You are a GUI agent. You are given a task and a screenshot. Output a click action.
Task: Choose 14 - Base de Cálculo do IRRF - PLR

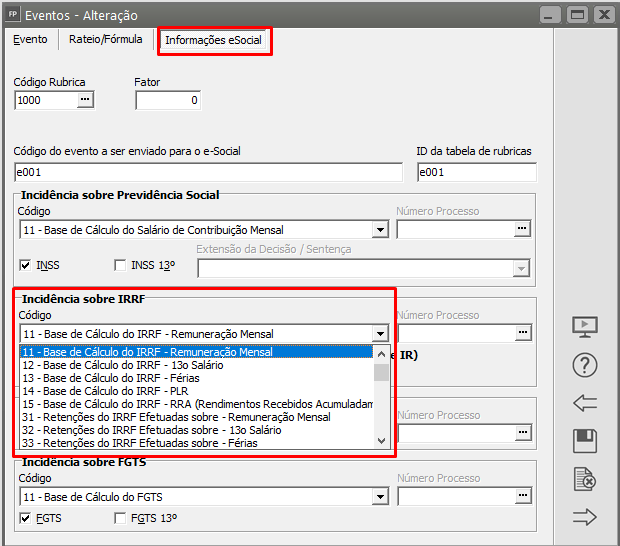point(197,391)
